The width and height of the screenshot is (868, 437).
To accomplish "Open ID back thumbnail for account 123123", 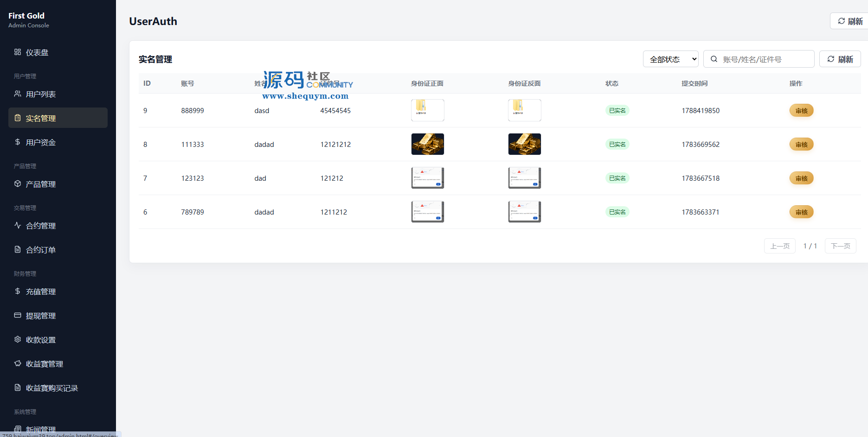I will pos(525,178).
